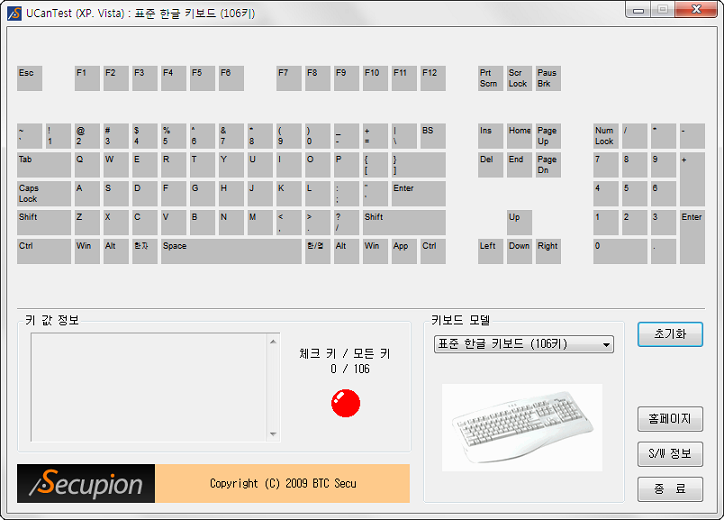724x520 pixels.
Task: Click the question mark slash key tile
Action: click(346, 223)
